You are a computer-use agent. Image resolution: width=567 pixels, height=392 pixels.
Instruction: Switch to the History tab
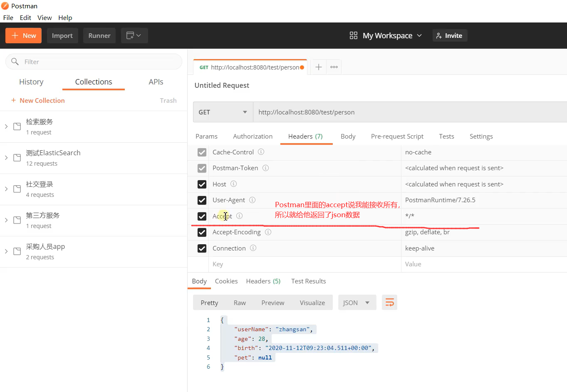(x=31, y=82)
